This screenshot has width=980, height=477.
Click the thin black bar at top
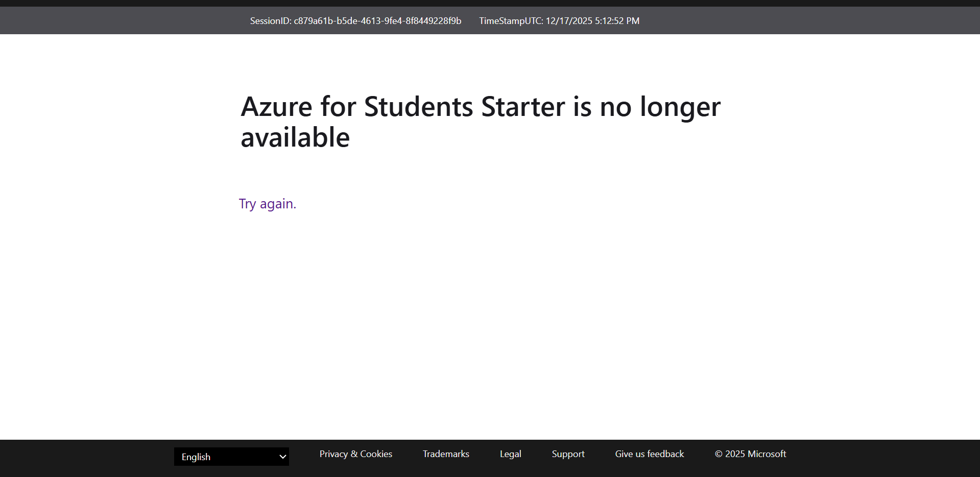[490, 3]
